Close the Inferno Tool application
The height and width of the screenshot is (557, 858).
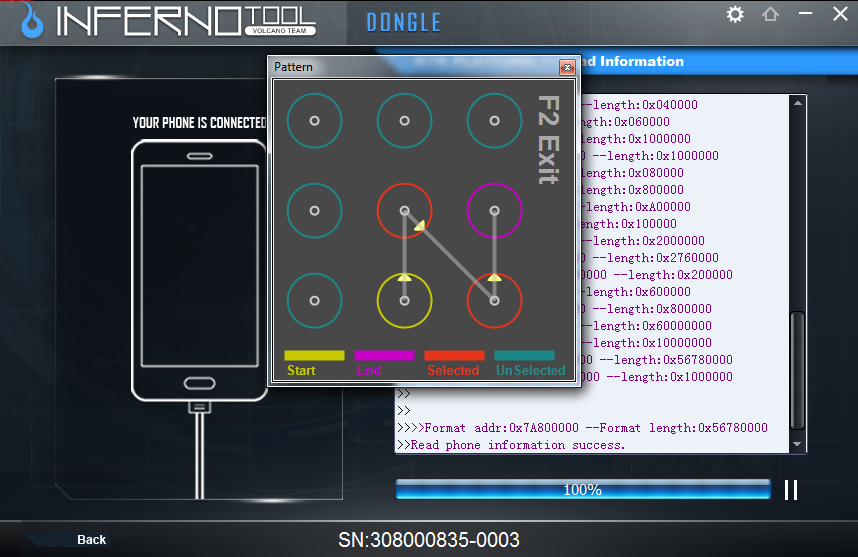[840, 14]
